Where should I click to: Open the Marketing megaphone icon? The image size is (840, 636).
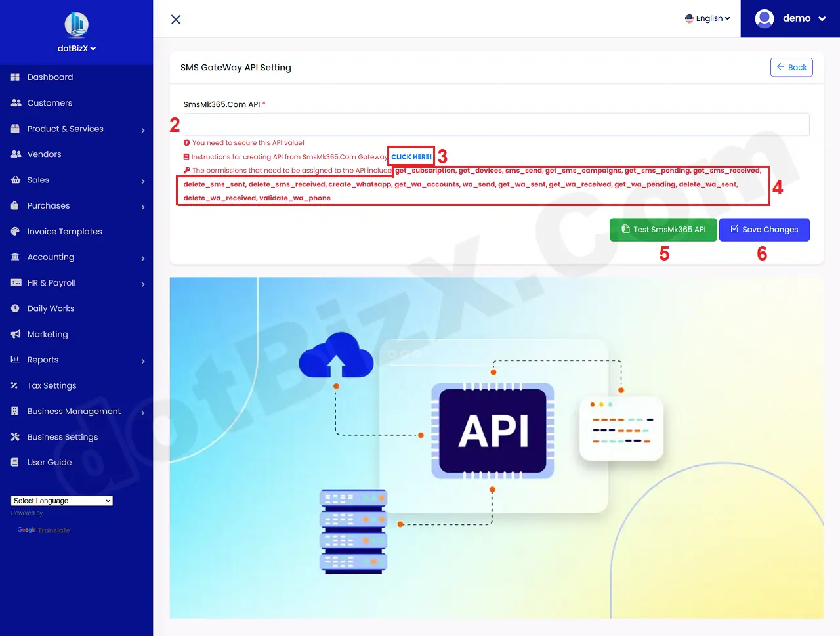(x=15, y=334)
